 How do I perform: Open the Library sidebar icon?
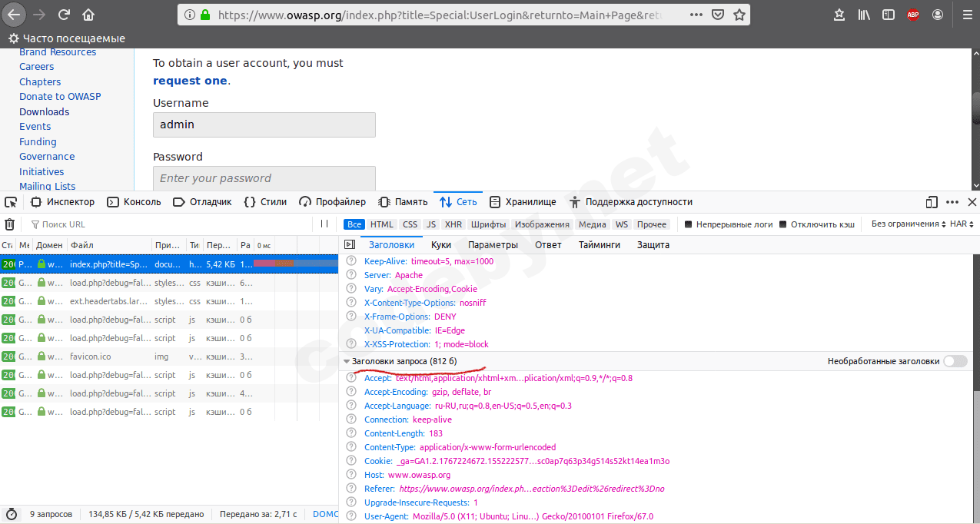tap(864, 15)
